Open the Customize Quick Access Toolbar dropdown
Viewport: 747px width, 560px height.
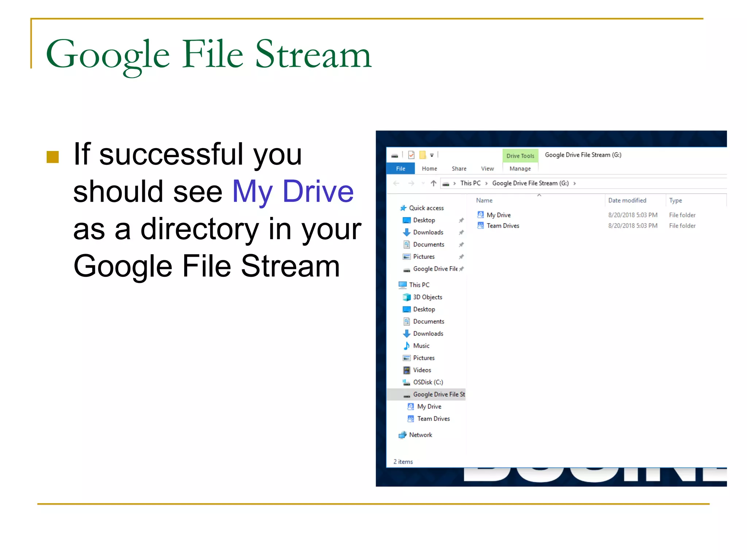(x=432, y=155)
